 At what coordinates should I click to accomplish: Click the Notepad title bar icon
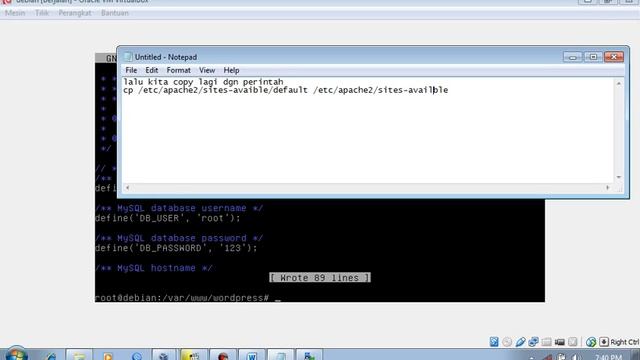128,57
